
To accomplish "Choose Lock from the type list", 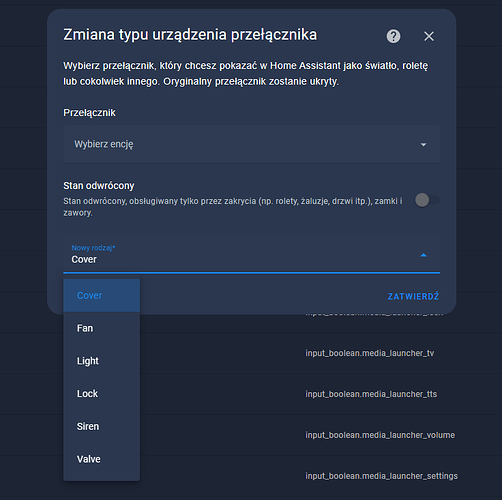I will (x=101, y=394).
